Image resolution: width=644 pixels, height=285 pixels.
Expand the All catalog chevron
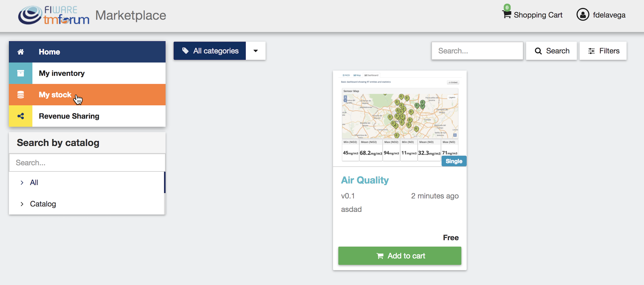click(22, 183)
